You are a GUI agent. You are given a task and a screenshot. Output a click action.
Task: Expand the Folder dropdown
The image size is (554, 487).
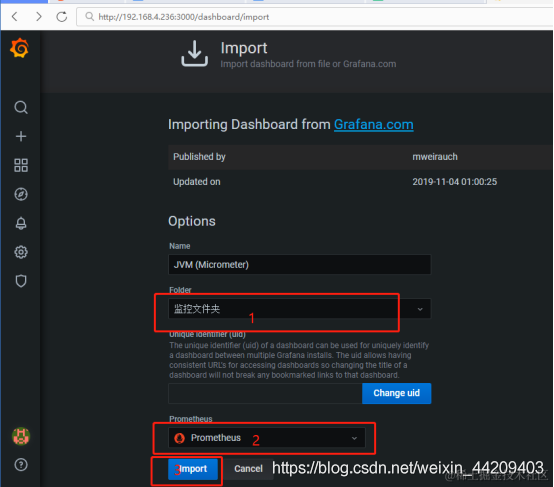pyautogui.click(x=300, y=309)
